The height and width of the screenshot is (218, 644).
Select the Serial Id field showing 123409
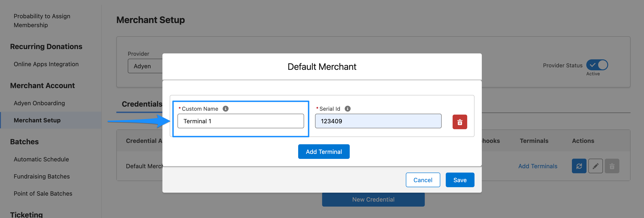[378, 121]
